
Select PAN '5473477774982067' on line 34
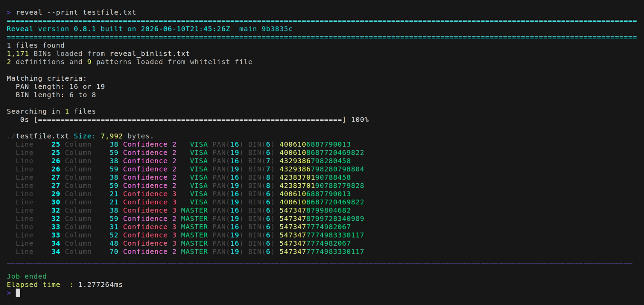click(315, 243)
